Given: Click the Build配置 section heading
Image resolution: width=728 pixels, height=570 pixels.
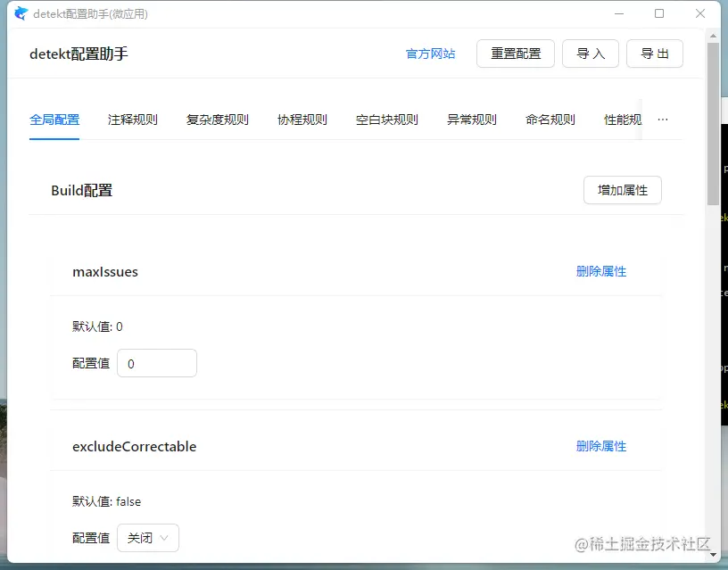Looking at the screenshot, I should 82,190.
